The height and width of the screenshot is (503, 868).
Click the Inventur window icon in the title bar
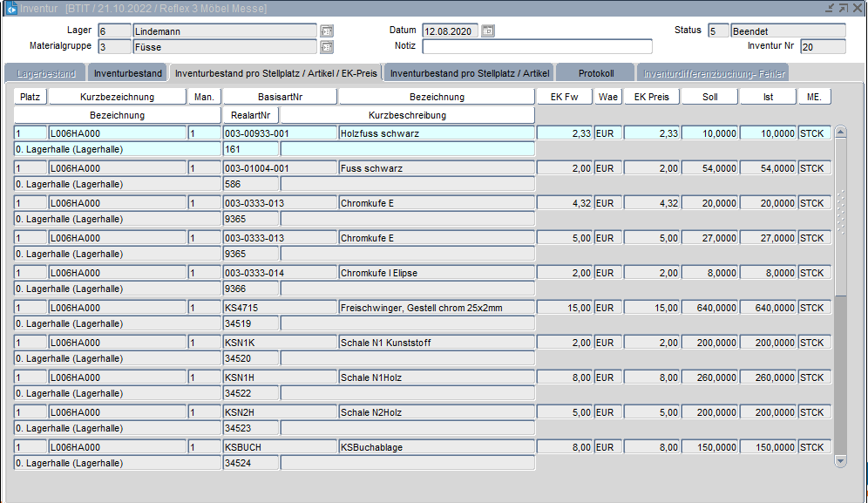(11, 8)
